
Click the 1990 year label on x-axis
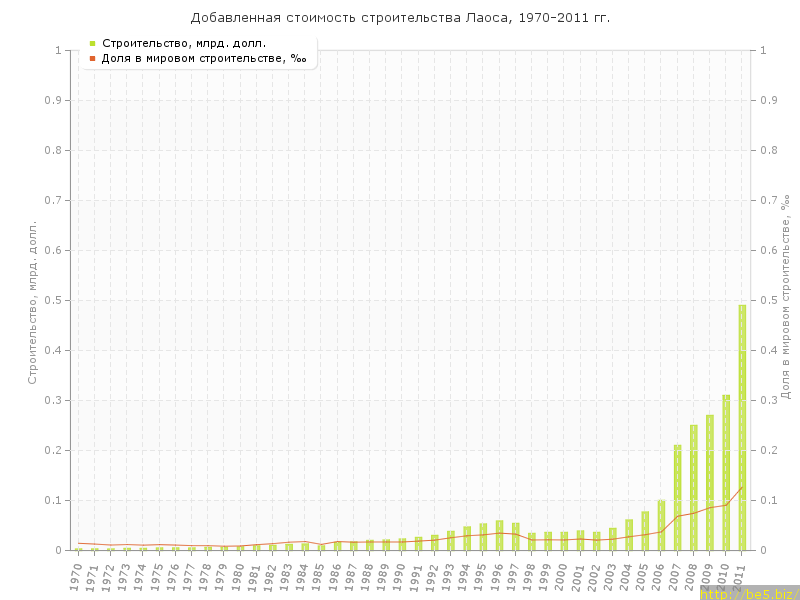[400, 577]
